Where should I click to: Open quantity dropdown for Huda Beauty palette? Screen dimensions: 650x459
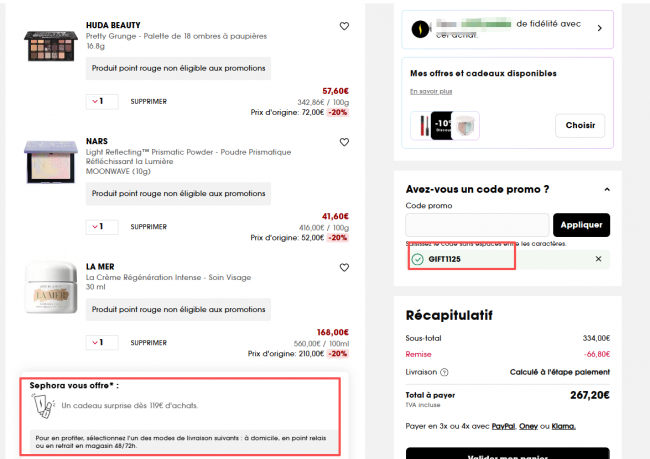click(102, 101)
